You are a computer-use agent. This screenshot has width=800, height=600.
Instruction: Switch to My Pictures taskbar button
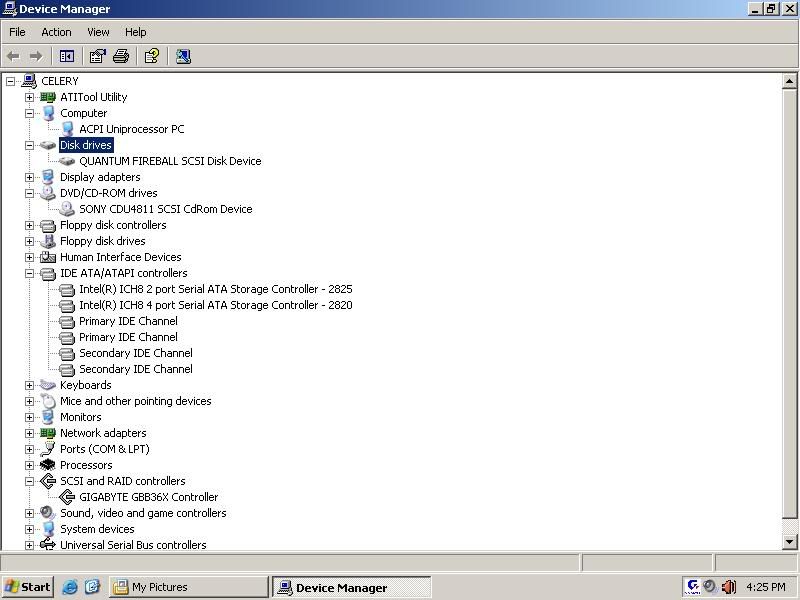tap(188, 587)
